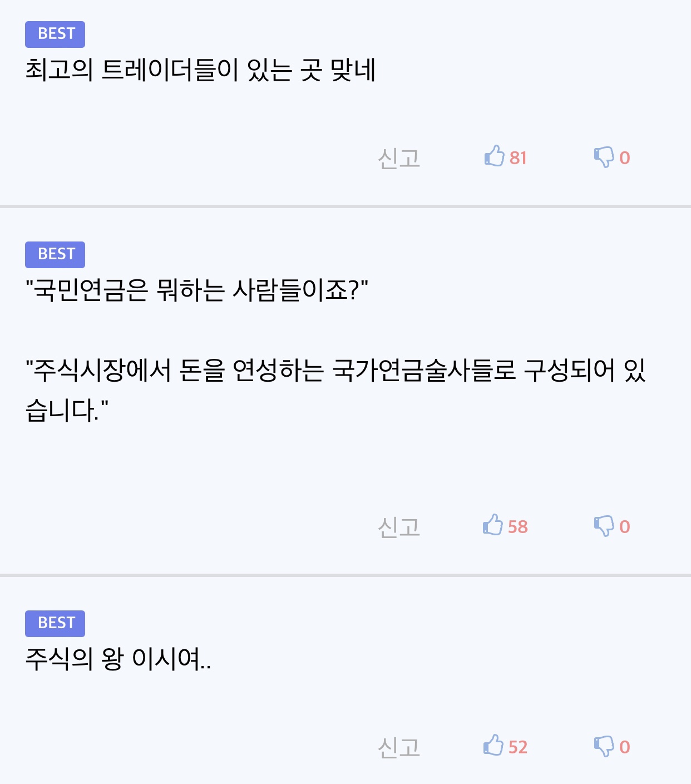This screenshot has height=784, width=691.
Task: Click thumbs-up on the 국민연금 comment
Action: (493, 525)
